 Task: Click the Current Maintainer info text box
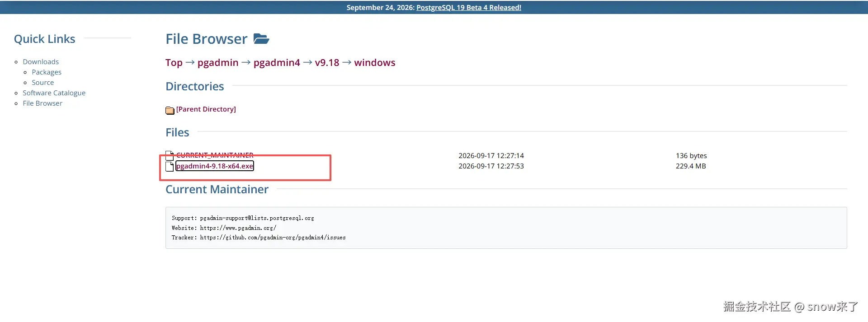(506, 228)
